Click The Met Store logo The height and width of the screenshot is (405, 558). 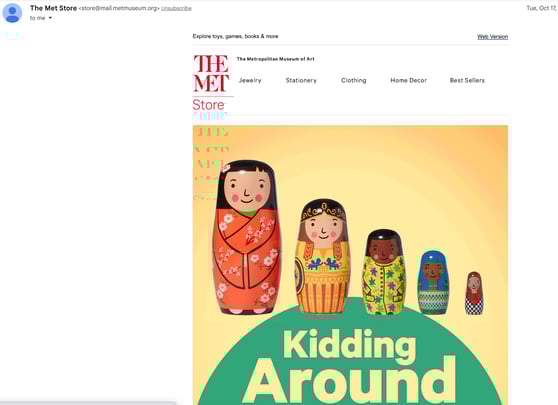(x=212, y=83)
